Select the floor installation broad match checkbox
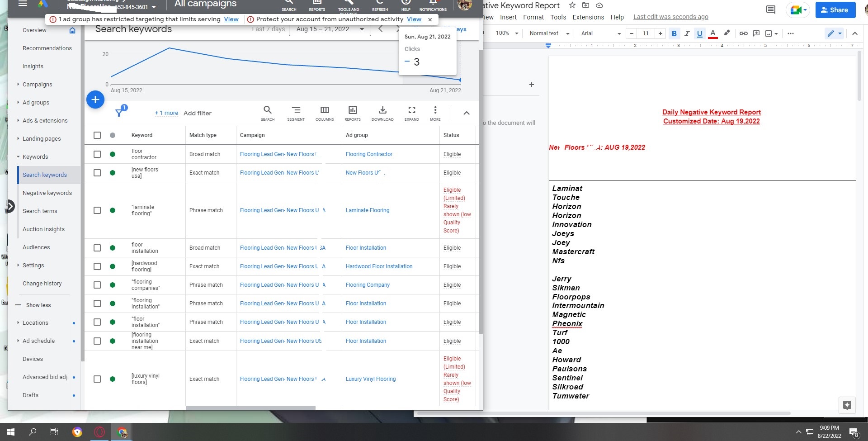Screen dimensions: 868x441 click(x=97, y=248)
